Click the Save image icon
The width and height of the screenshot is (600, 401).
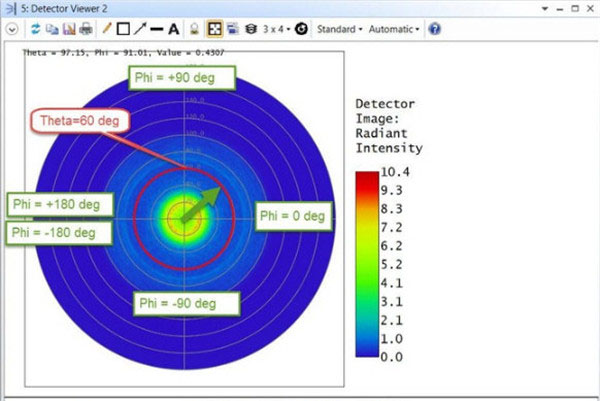click(x=68, y=29)
